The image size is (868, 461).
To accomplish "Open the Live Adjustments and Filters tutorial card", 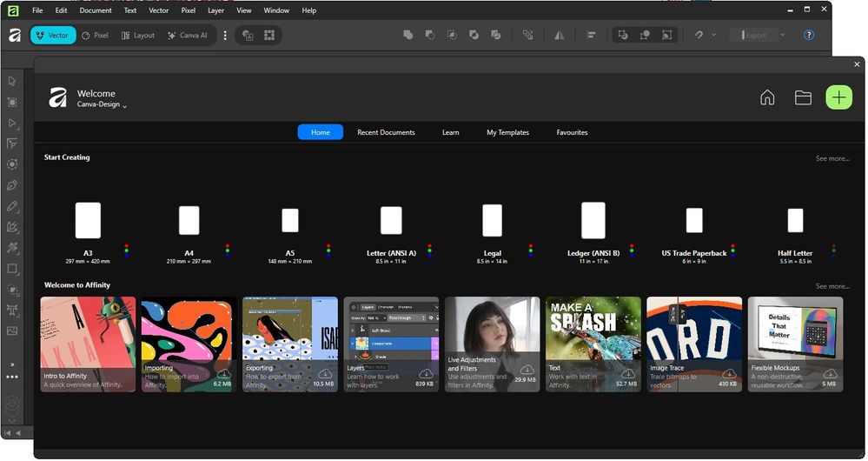I will [x=492, y=344].
